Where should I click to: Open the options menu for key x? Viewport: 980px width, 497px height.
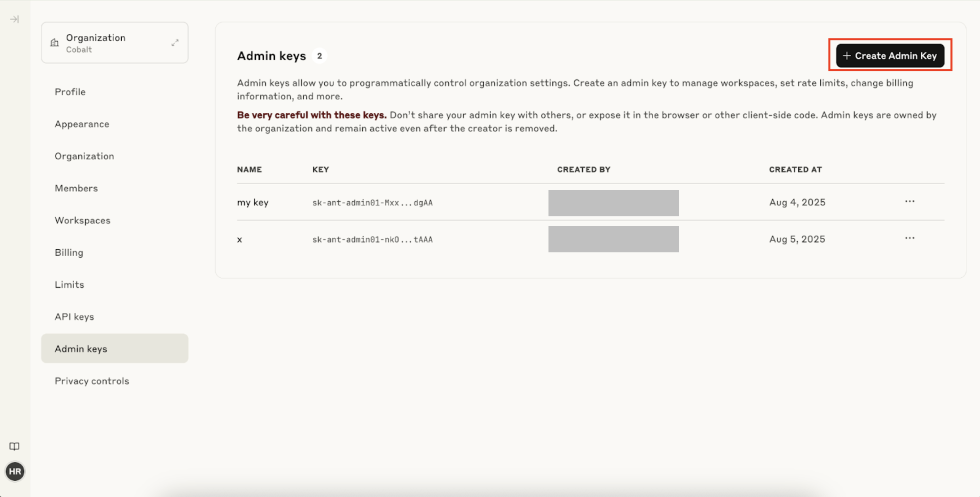click(x=910, y=238)
